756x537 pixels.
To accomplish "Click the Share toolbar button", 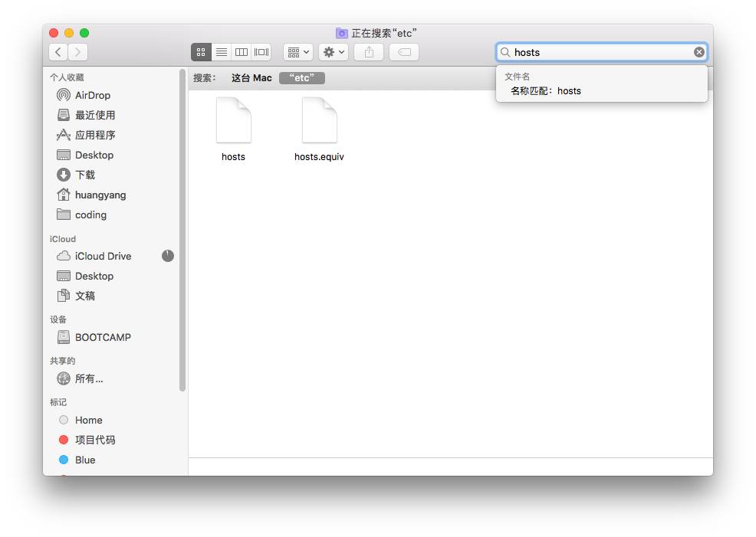I will coord(369,52).
